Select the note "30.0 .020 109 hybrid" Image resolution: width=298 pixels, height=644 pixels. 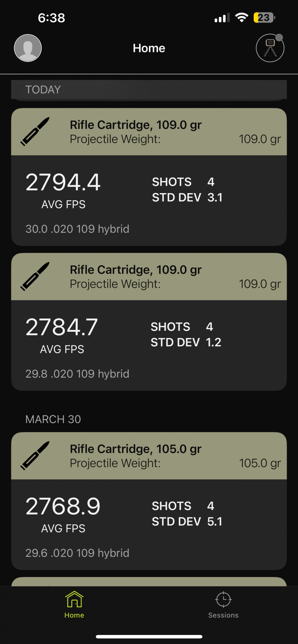click(77, 229)
